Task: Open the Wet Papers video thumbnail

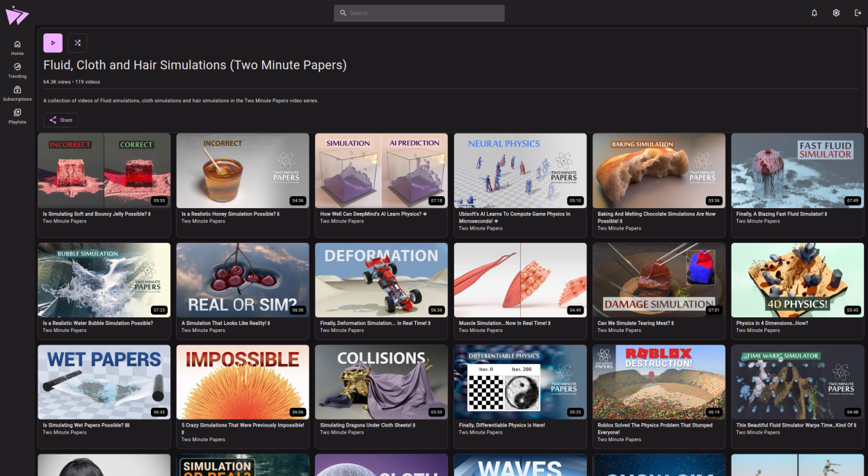Action: tap(104, 382)
